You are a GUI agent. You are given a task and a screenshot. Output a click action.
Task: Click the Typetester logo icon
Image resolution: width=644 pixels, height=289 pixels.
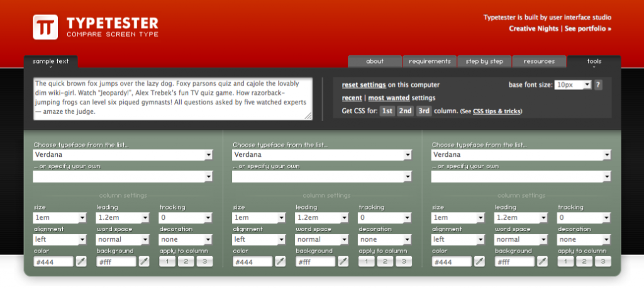pos(45,27)
